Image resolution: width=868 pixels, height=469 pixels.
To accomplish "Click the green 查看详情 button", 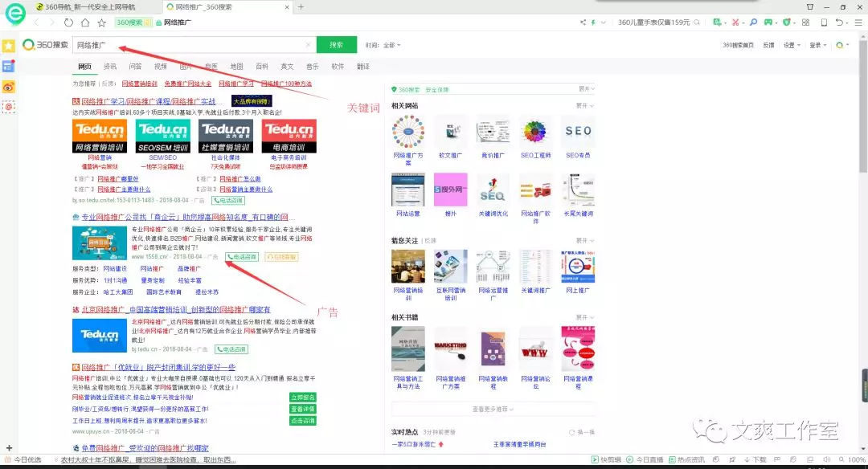I will pyautogui.click(x=303, y=409).
